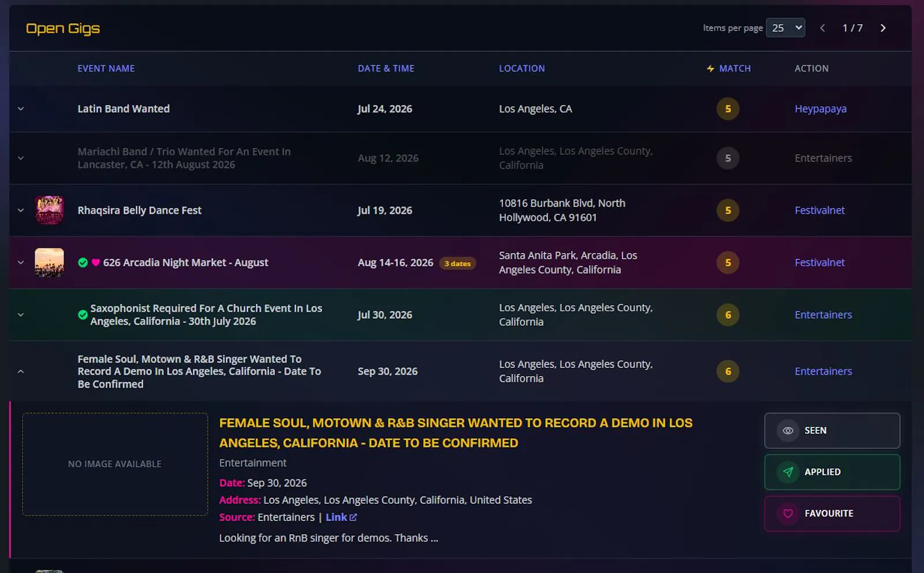Screen dimensions: 924x573
Task: Click the Sep 30, 2026 date cell in table
Action: pyautogui.click(x=388, y=371)
